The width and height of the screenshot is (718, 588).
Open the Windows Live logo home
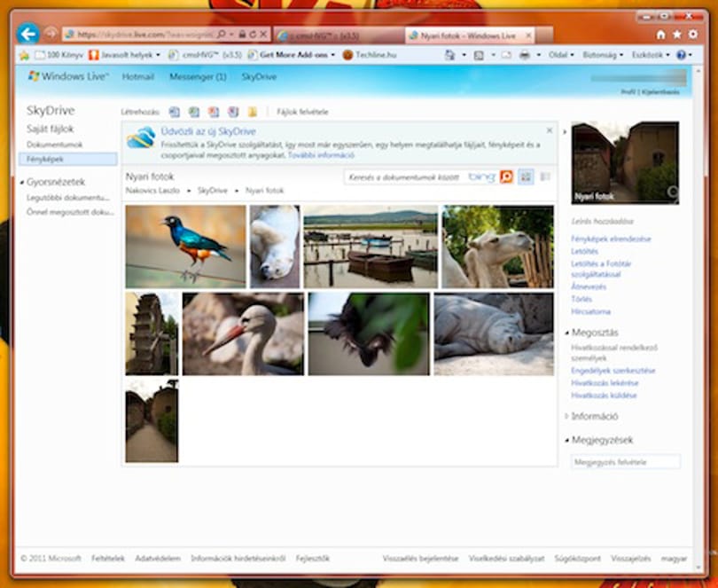coord(68,76)
